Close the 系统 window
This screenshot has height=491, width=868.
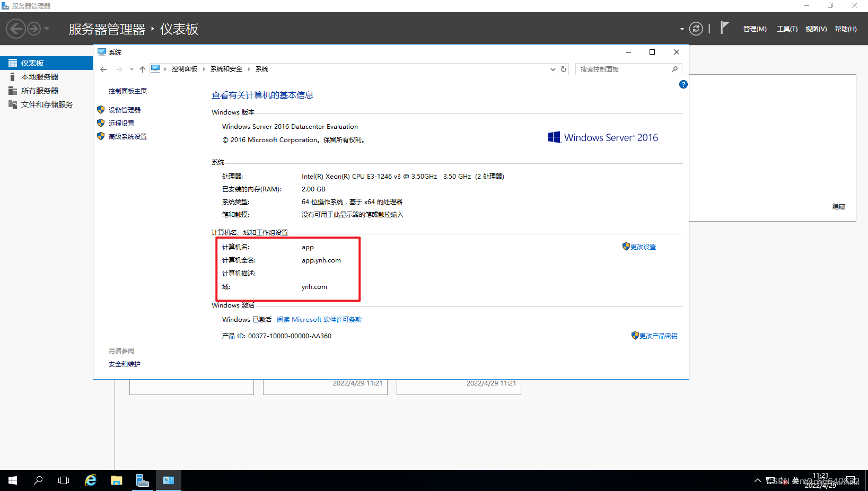[x=677, y=52]
